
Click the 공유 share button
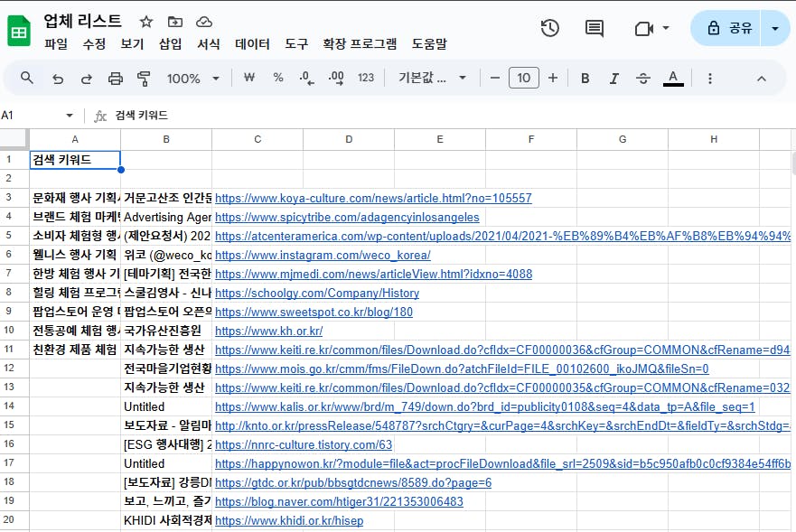(730, 28)
